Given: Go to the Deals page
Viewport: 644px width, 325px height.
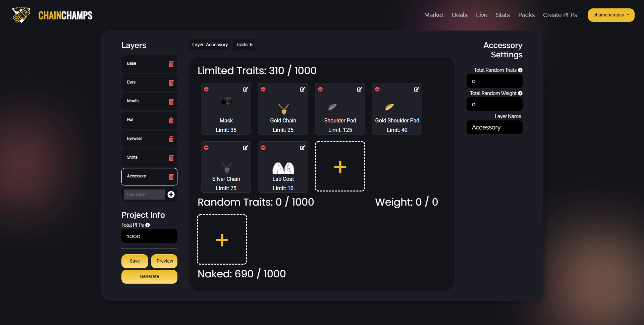Looking at the screenshot, I should [x=460, y=15].
